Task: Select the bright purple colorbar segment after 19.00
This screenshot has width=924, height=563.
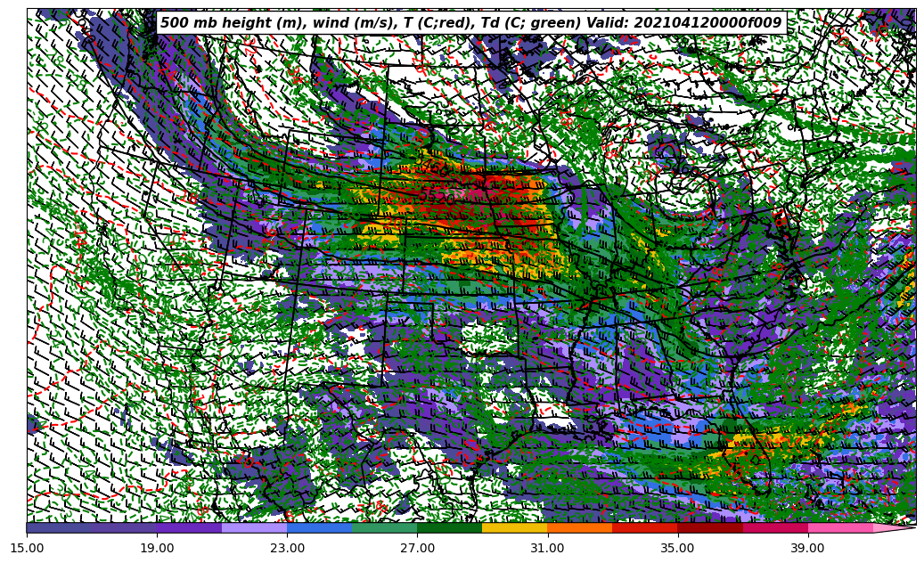Action: [x=189, y=528]
